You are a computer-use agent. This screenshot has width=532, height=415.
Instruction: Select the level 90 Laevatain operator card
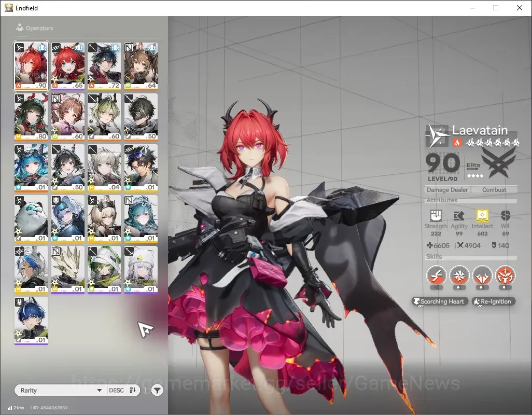[31, 66]
